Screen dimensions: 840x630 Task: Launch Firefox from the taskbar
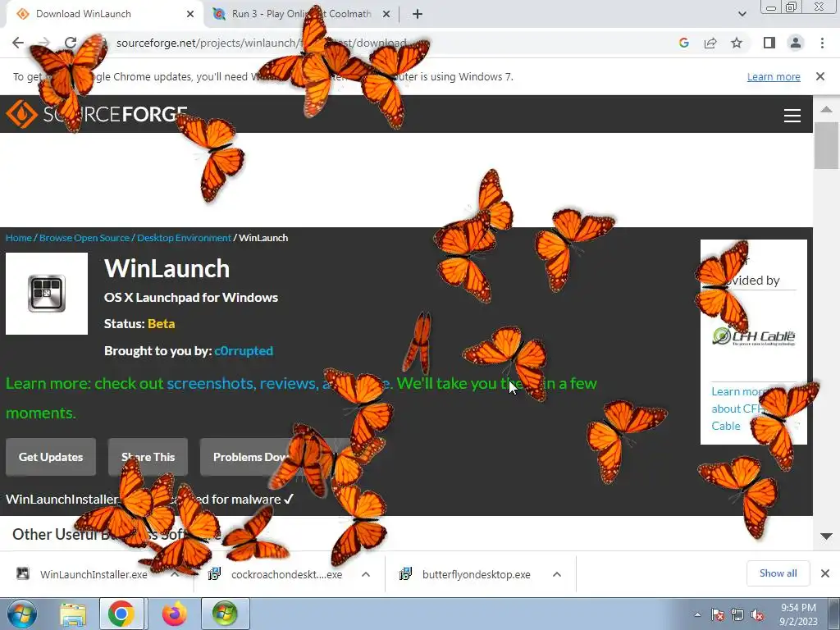tap(174, 614)
